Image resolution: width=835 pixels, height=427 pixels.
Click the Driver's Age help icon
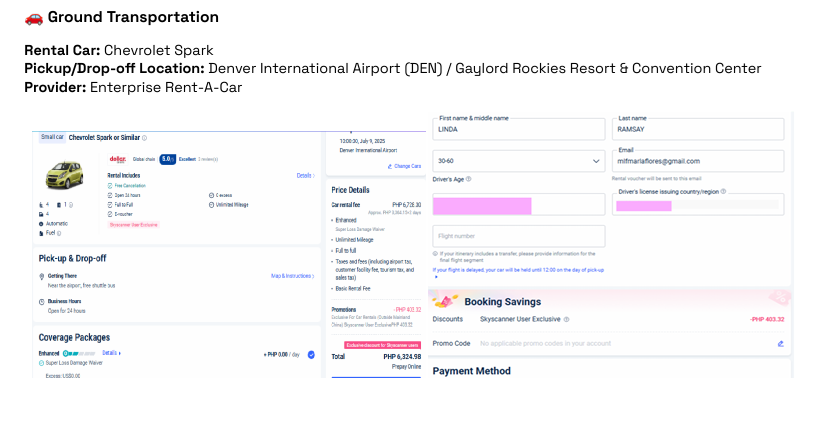point(469,180)
